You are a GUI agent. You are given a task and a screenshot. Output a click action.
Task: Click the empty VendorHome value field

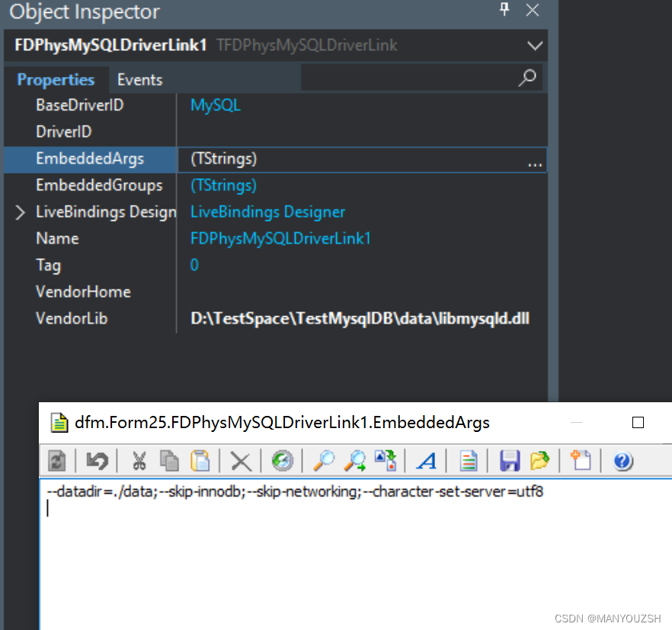(x=362, y=292)
